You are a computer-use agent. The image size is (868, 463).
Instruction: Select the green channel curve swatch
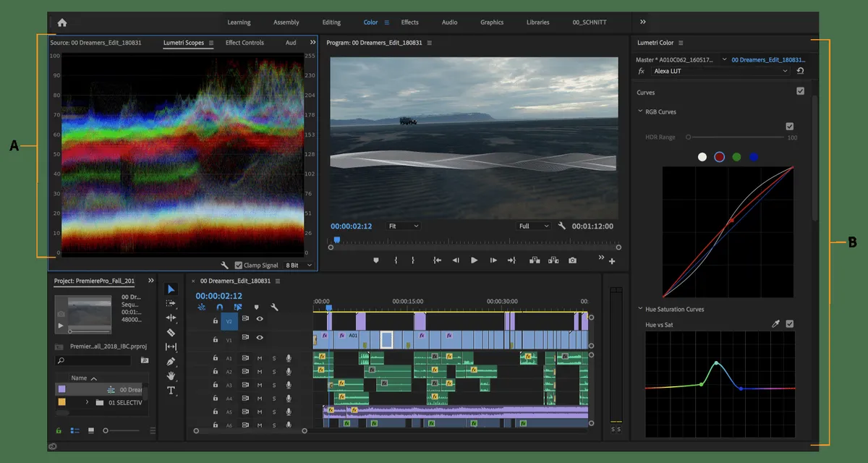click(736, 157)
